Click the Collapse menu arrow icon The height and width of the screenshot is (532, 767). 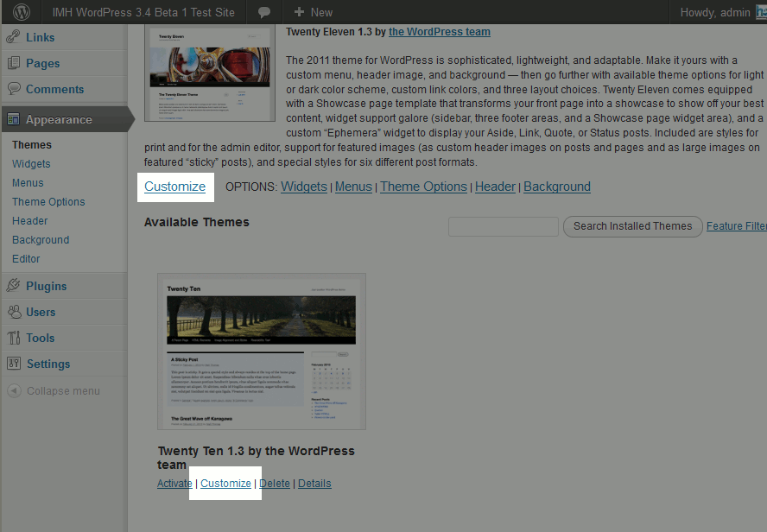(x=14, y=390)
